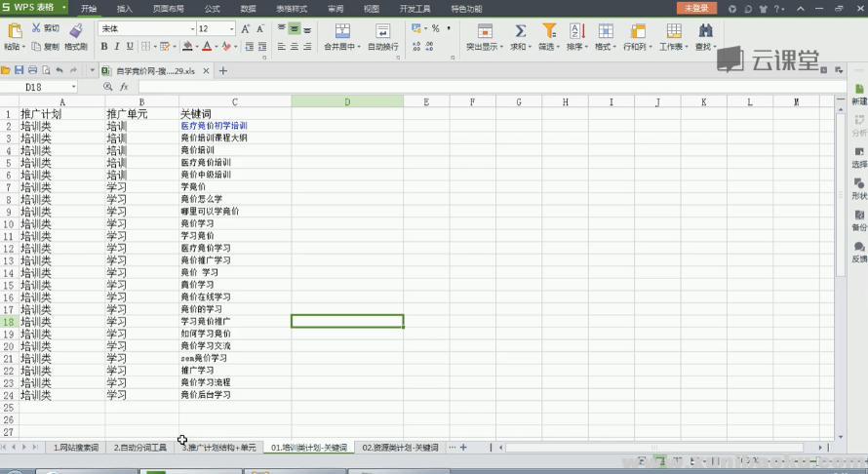Click the Sort A-Z icon
Image resolution: width=868 pixels, height=474 pixels.
point(575,31)
